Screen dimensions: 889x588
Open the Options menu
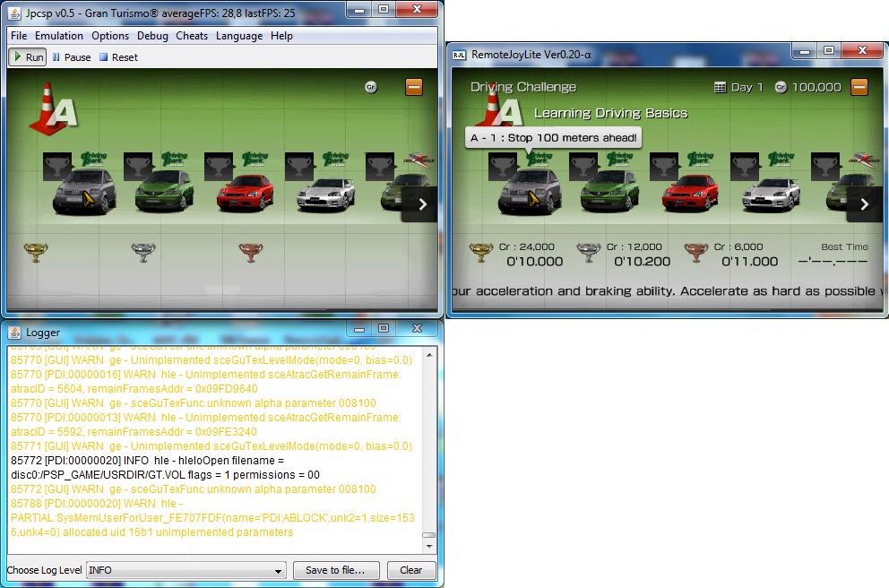click(x=110, y=36)
